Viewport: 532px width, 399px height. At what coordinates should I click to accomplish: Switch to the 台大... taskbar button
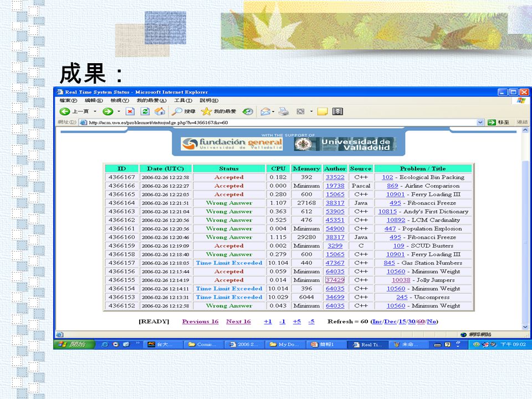(x=162, y=344)
